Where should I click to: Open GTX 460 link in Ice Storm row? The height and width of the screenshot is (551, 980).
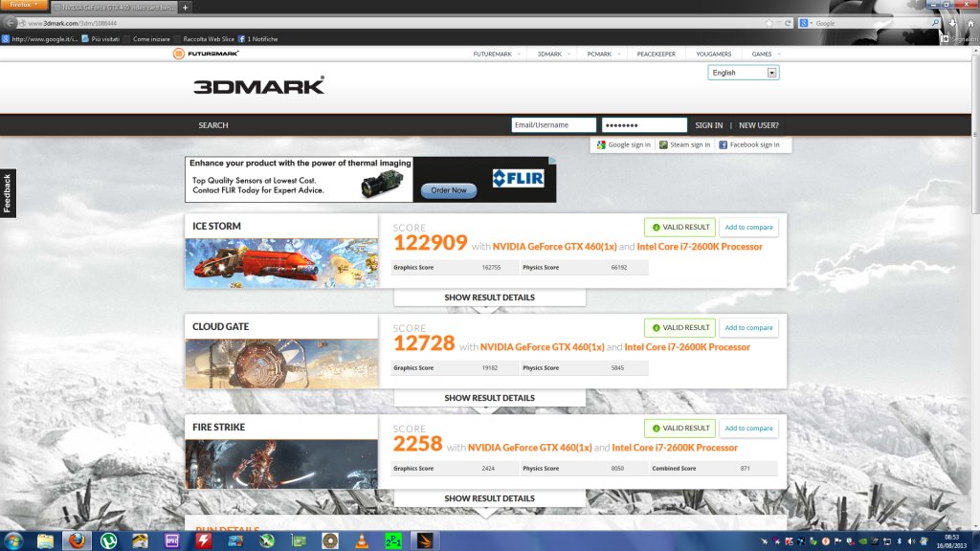[554, 246]
